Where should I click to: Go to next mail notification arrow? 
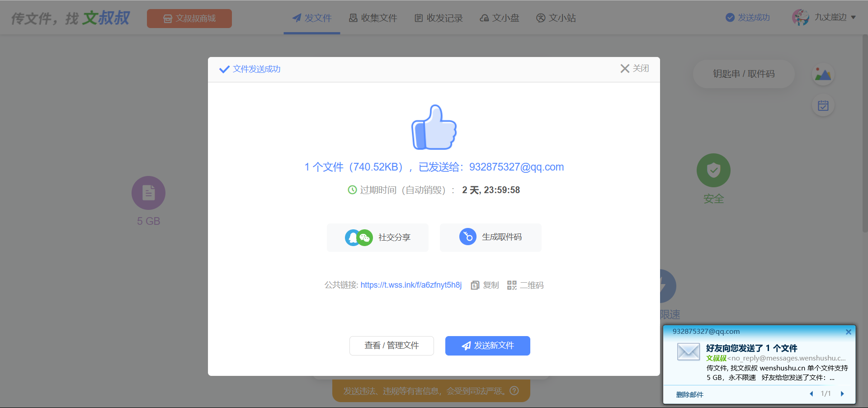pyautogui.click(x=842, y=394)
